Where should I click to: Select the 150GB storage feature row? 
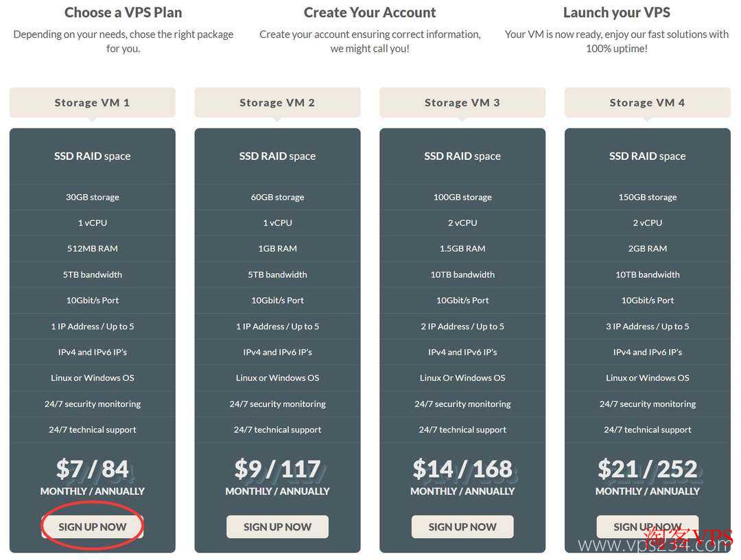(647, 197)
